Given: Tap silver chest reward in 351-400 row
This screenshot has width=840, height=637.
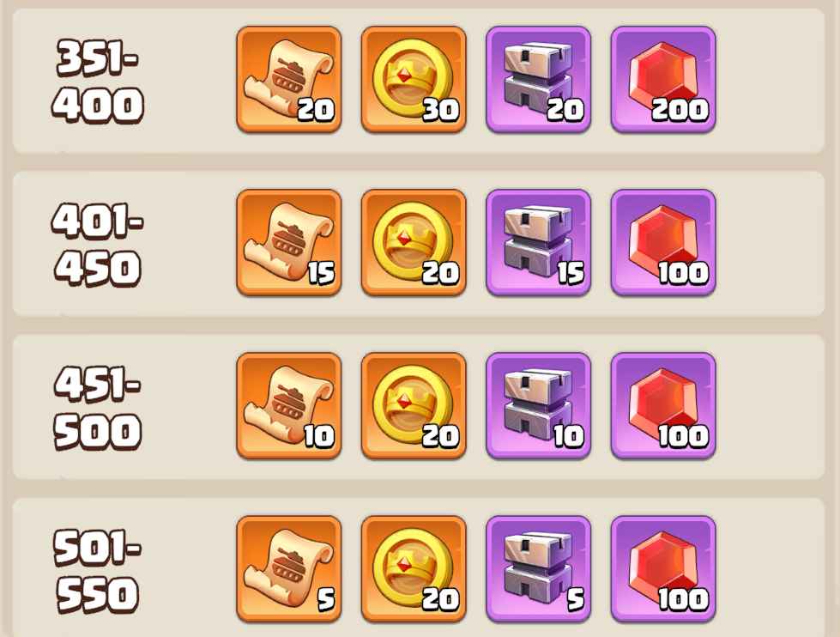Looking at the screenshot, I should click(x=538, y=79).
